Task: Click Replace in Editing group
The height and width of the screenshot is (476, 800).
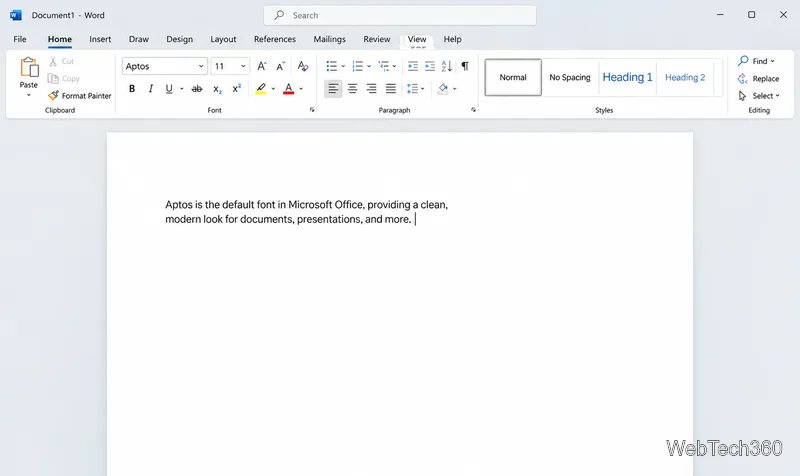Action: click(759, 79)
